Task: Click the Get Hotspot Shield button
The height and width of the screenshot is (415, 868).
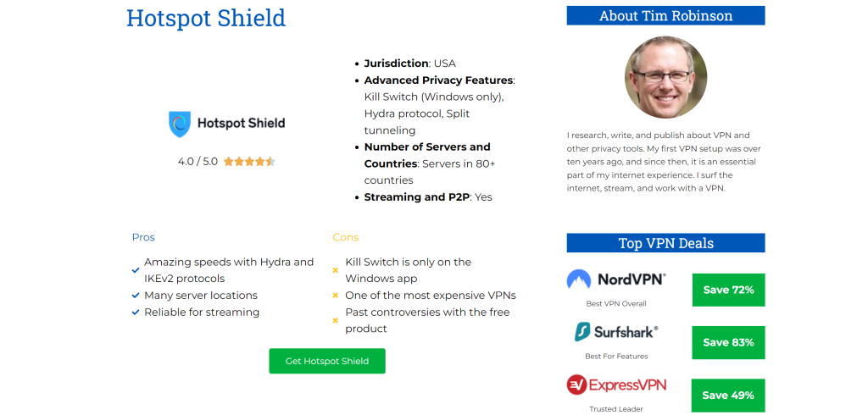Action: point(327,361)
